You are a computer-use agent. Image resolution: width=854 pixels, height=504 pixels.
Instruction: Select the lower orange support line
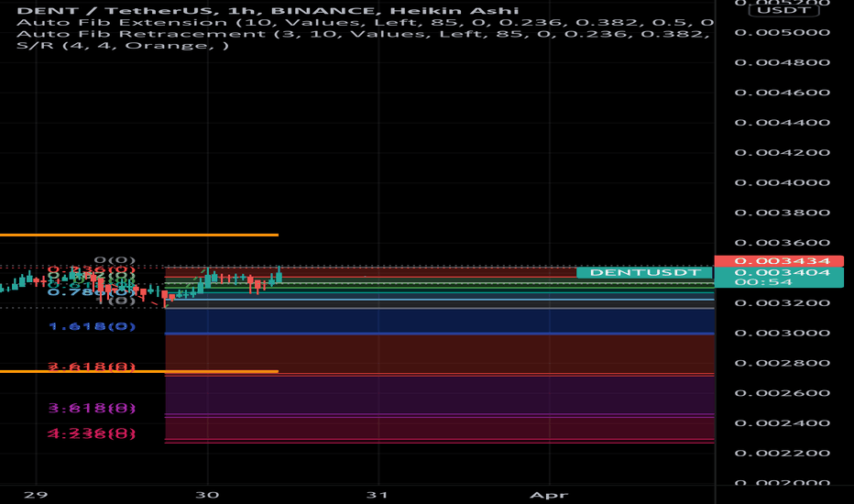pyautogui.click(x=139, y=371)
